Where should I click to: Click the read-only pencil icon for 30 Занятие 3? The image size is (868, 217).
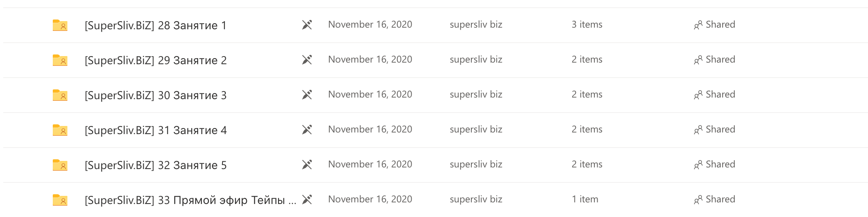point(307,95)
